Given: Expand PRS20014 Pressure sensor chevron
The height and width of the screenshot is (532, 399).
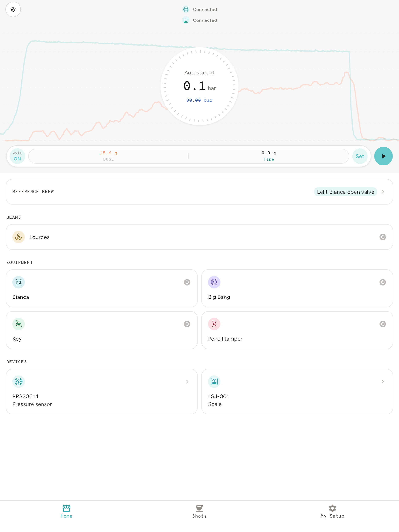Looking at the screenshot, I should (x=187, y=381).
